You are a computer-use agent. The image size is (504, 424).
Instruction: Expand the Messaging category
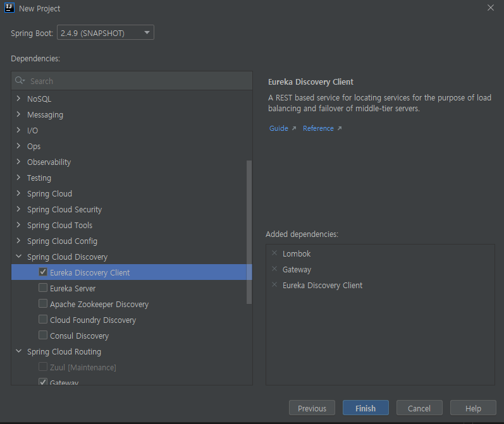(x=18, y=114)
